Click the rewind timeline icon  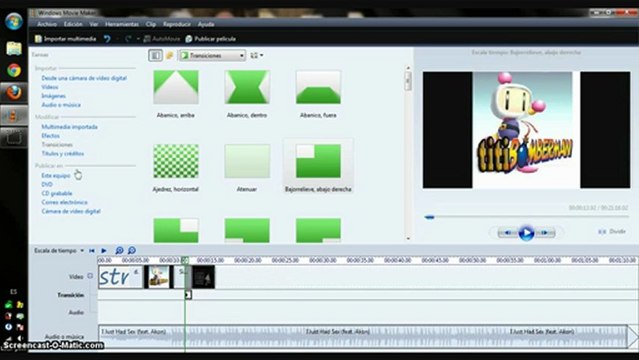pyautogui.click(x=92, y=250)
